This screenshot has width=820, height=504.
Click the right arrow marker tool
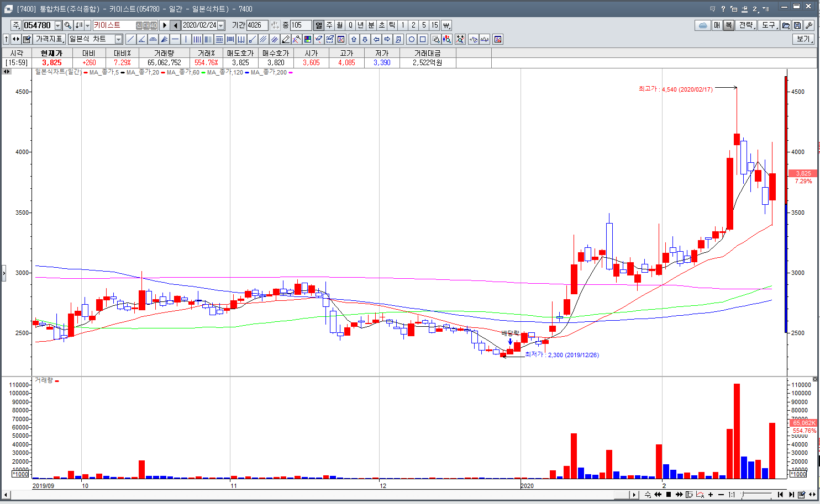pos(387,39)
